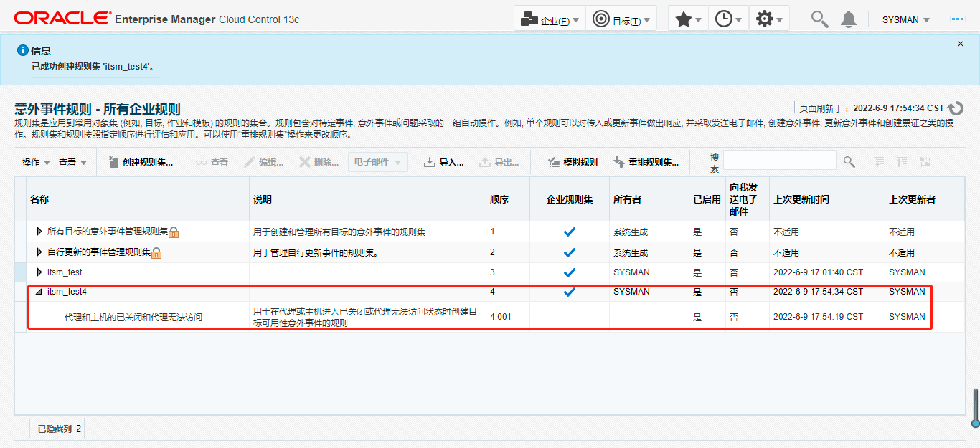This screenshot has width=980, height=448.
Task: Open the Setup gear menu
Action: coord(769,19)
